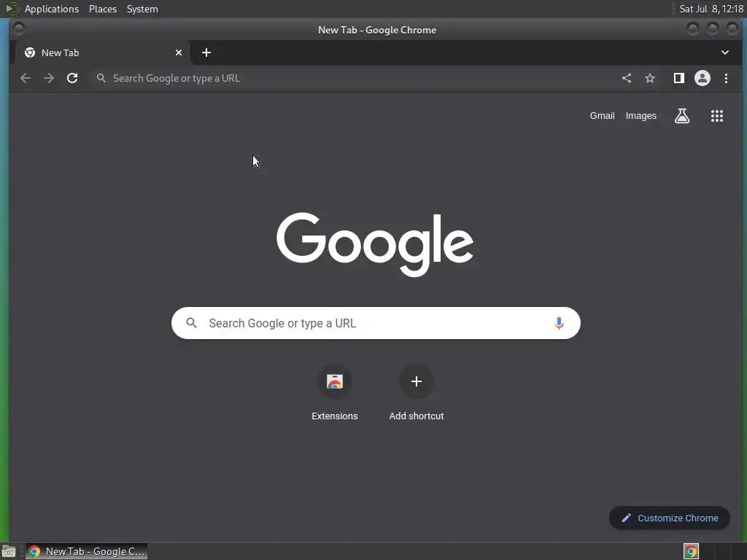Reload the current page

tap(72, 78)
